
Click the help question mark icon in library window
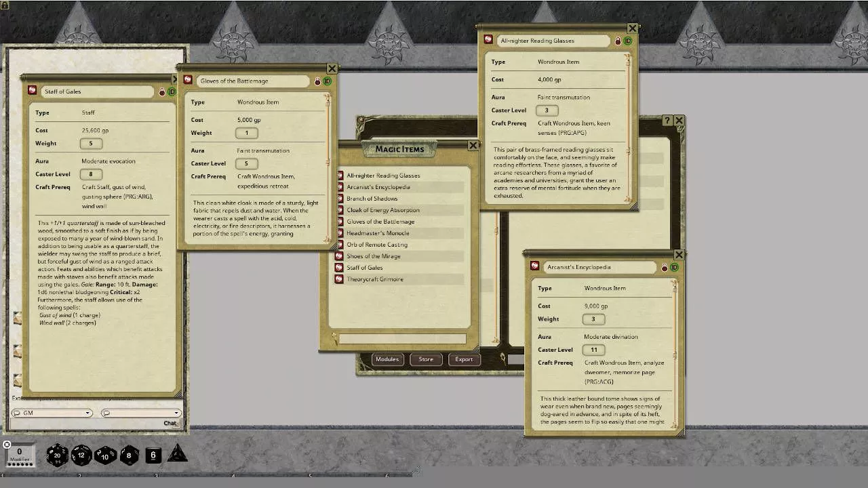667,120
